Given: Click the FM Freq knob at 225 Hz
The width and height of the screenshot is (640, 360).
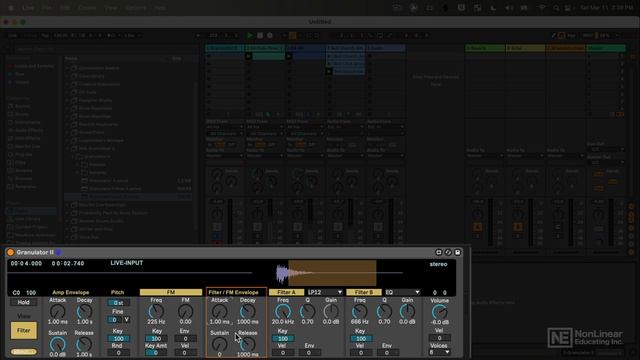Looking at the screenshot, I should (x=156, y=312).
